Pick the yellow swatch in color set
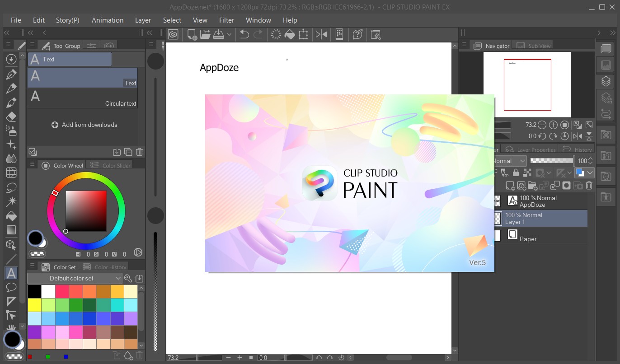 34,305
